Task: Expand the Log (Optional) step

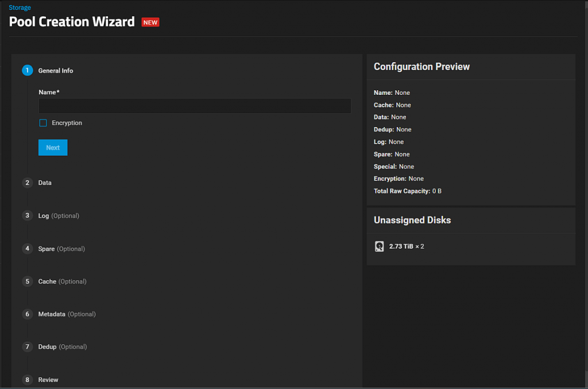Action: 59,215
